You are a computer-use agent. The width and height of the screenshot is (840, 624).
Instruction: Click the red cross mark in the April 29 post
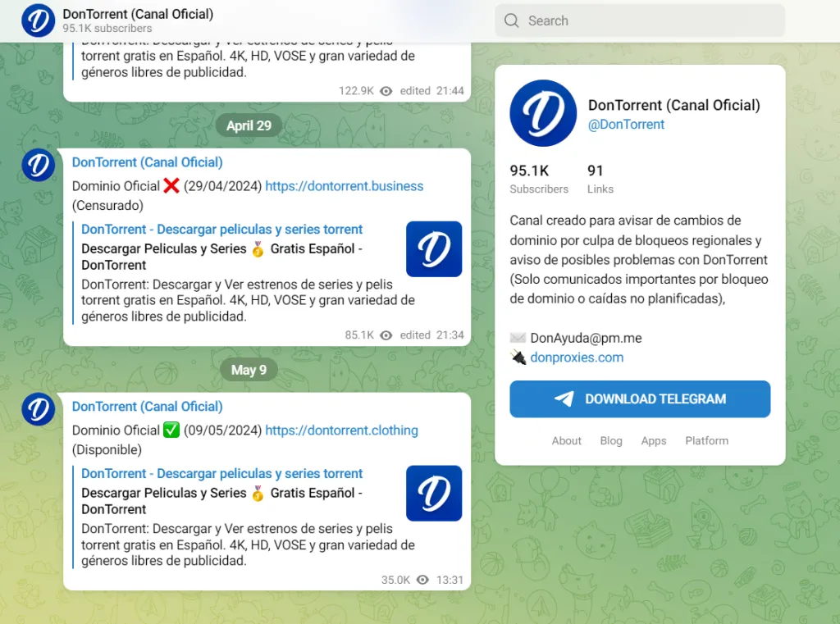171,186
